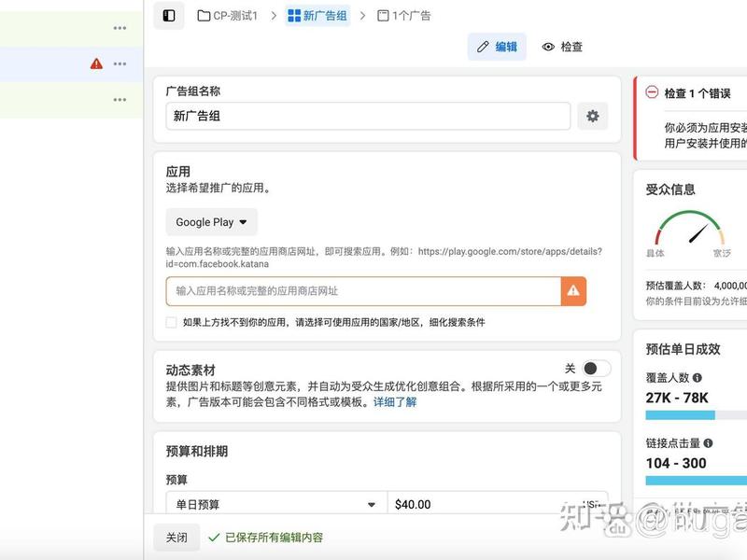747x560 pixels.
Task: Click the $40.00 budget amount field
Action: (x=498, y=504)
